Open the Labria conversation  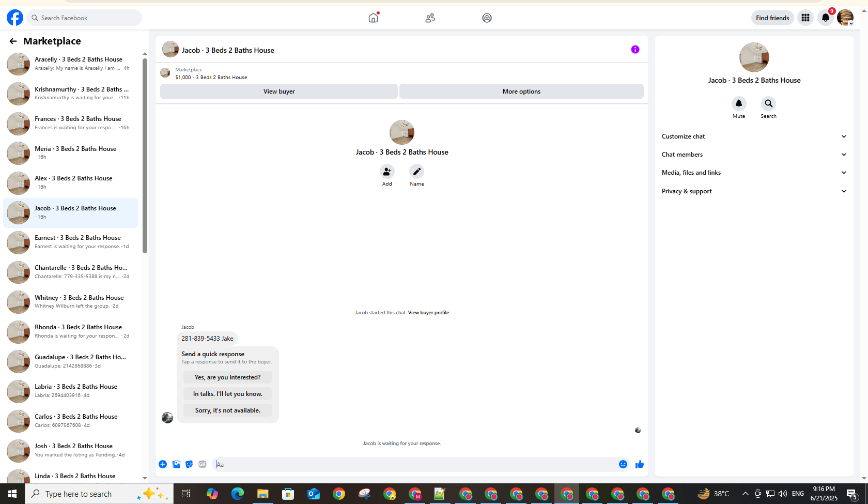click(71, 391)
